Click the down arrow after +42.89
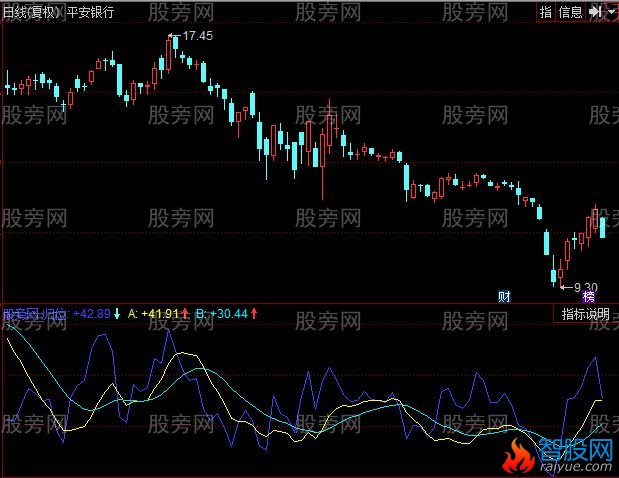 click(117, 314)
